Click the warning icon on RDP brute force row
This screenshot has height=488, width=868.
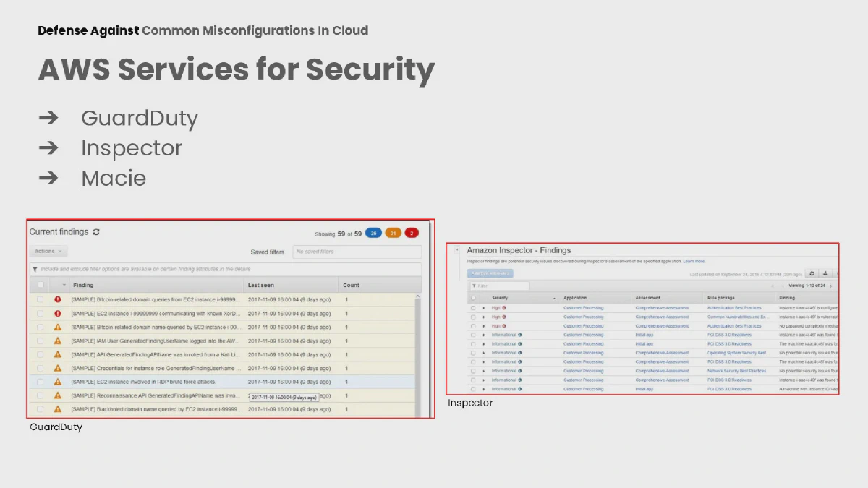[x=58, y=382]
